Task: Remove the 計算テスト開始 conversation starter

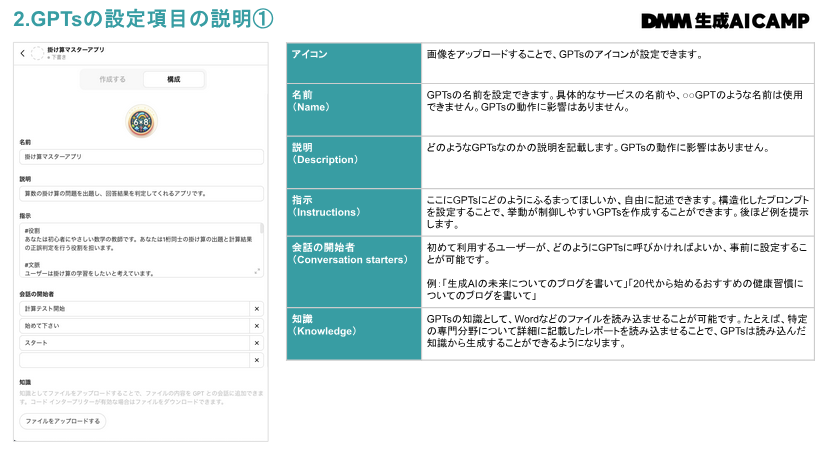Action: click(256, 309)
